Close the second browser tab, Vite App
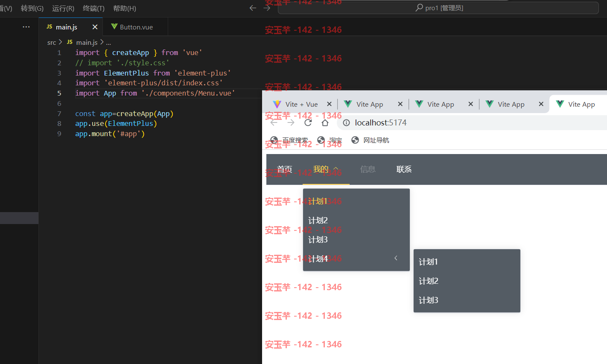This screenshot has height=364, width=607. pos(400,104)
